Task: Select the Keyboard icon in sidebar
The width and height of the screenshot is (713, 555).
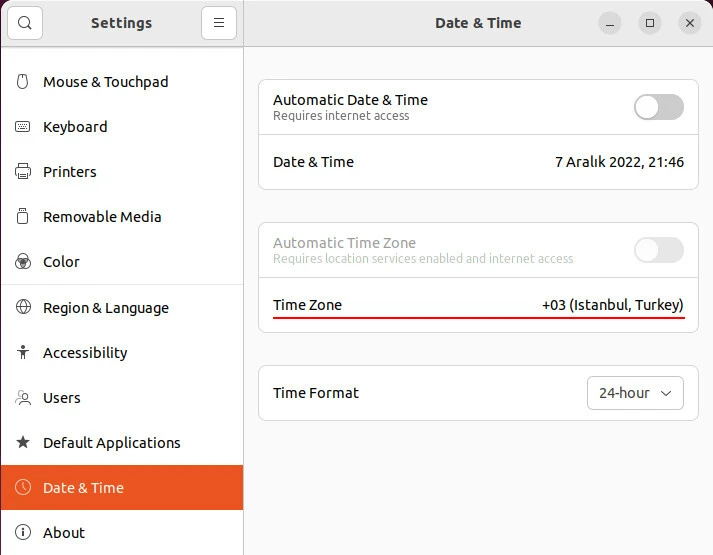Action: pyautogui.click(x=23, y=127)
